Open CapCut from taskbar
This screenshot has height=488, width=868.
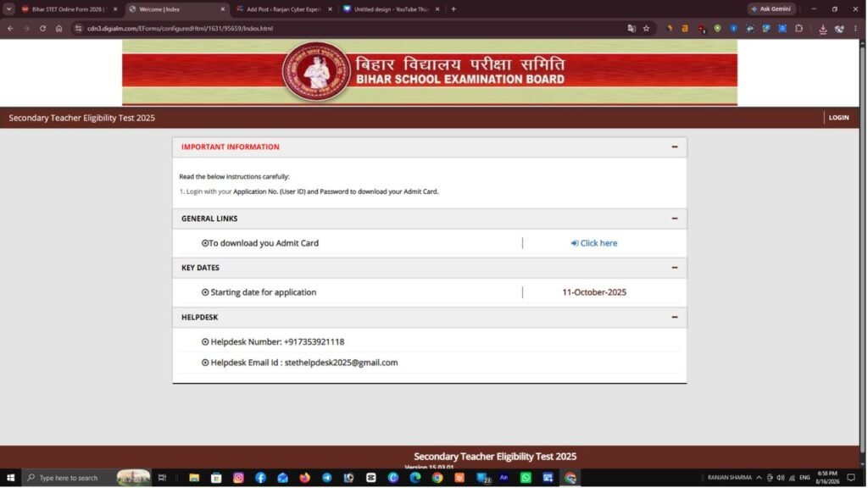(371, 478)
